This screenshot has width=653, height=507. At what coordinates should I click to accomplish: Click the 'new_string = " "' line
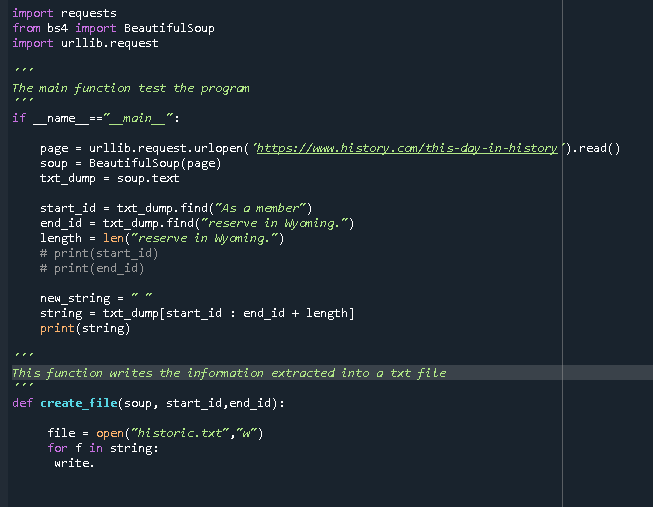pos(96,298)
